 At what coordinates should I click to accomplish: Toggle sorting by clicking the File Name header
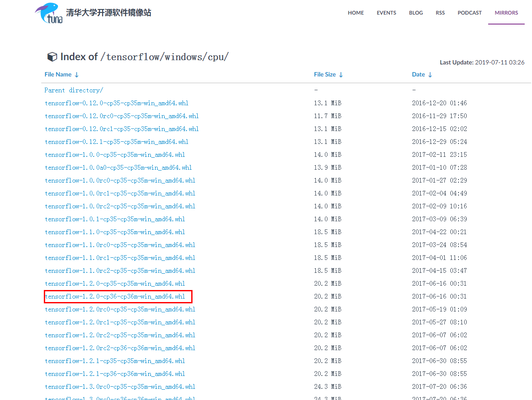pyautogui.click(x=57, y=74)
